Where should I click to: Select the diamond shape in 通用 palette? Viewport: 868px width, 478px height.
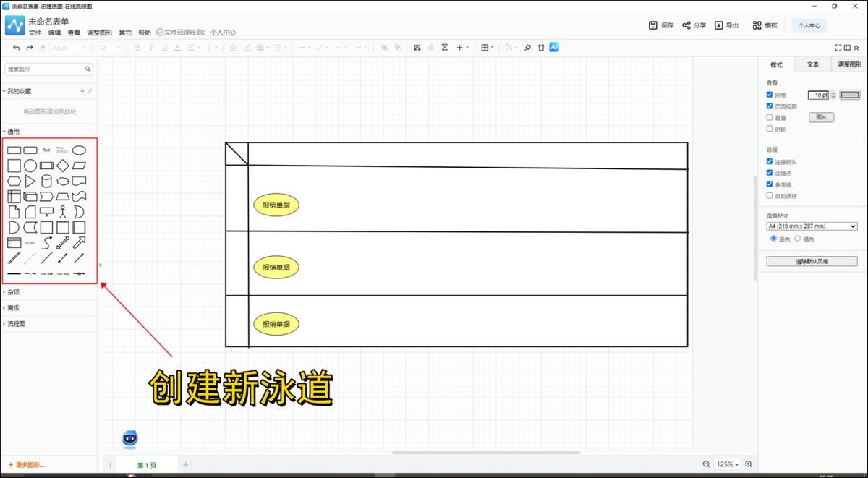tap(63, 166)
